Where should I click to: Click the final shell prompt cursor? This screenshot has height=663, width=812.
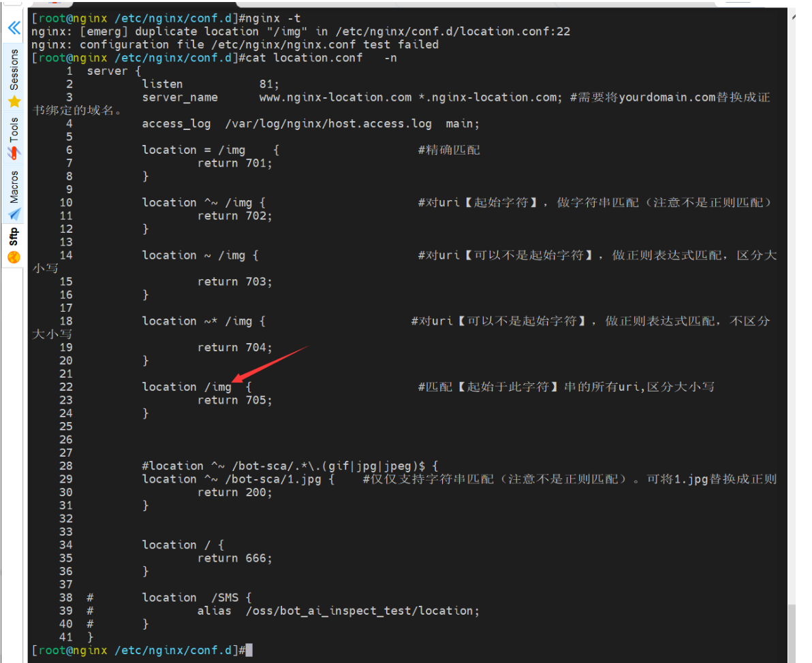click(249, 650)
